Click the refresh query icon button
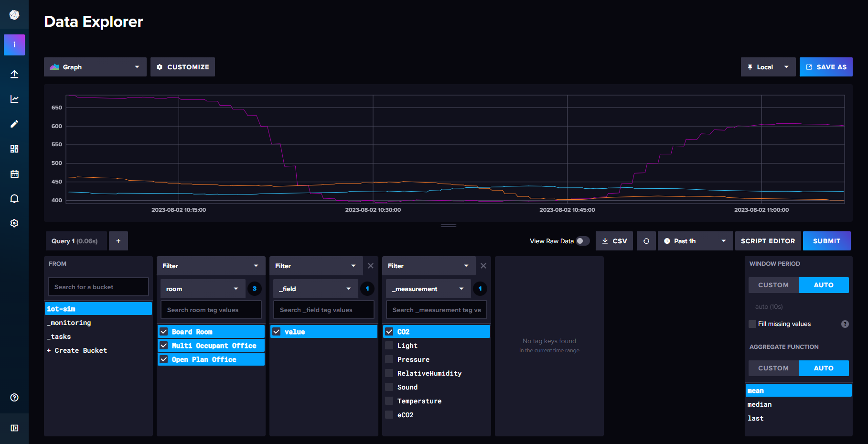 [646, 241]
